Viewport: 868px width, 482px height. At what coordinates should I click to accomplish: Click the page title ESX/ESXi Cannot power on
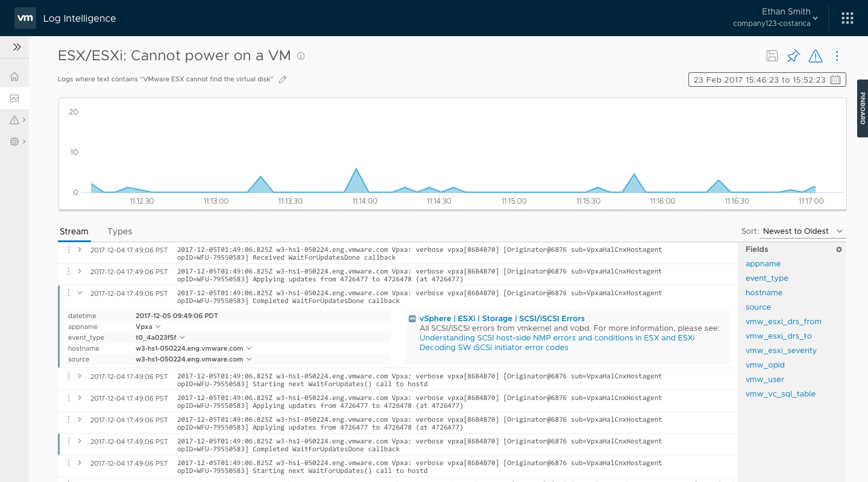174,56
